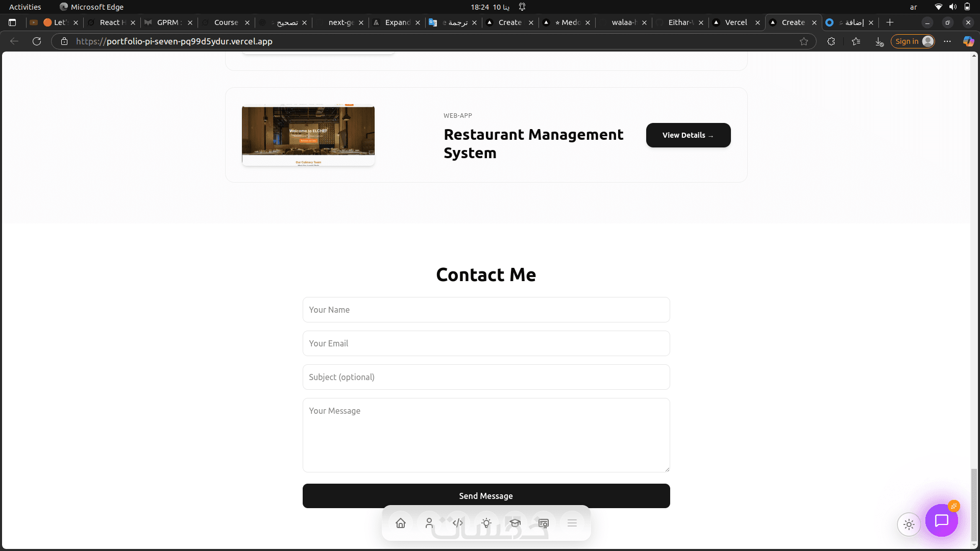The width and height of the screenshot is (980, 551).
Task: Click View Details for Restaurant Management System
Action: [x=688, y=135]
